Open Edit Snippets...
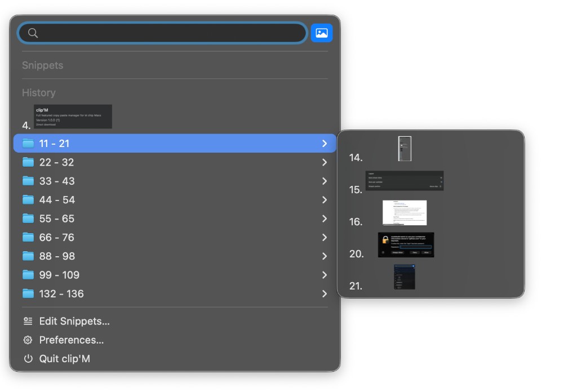This screenshot has height=392, width=577. coord(175,321)
